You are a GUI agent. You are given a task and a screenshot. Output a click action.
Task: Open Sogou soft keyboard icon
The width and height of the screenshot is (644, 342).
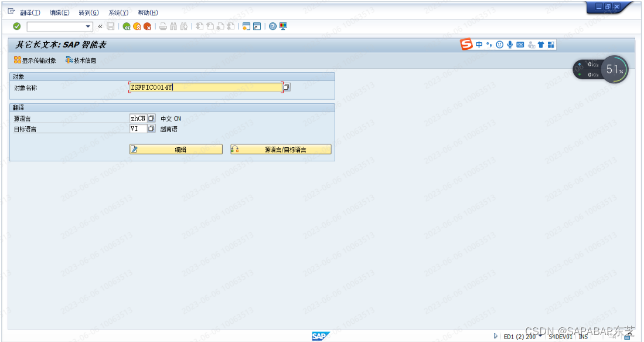click(x=520, y=45)
